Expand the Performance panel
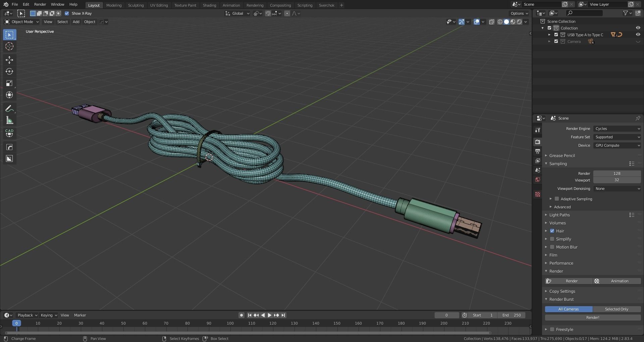 pyautogui.click(x=561, y=263)
